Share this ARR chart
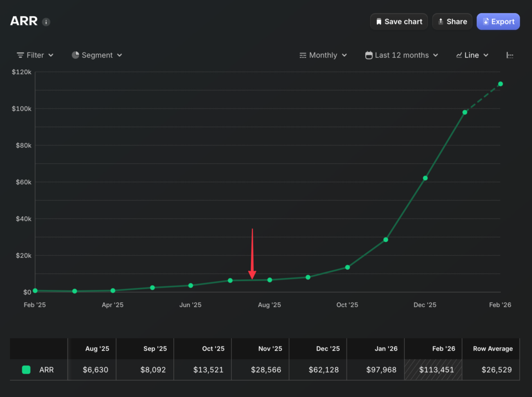This screenshot has width=532, height=397. click(452, 21)
